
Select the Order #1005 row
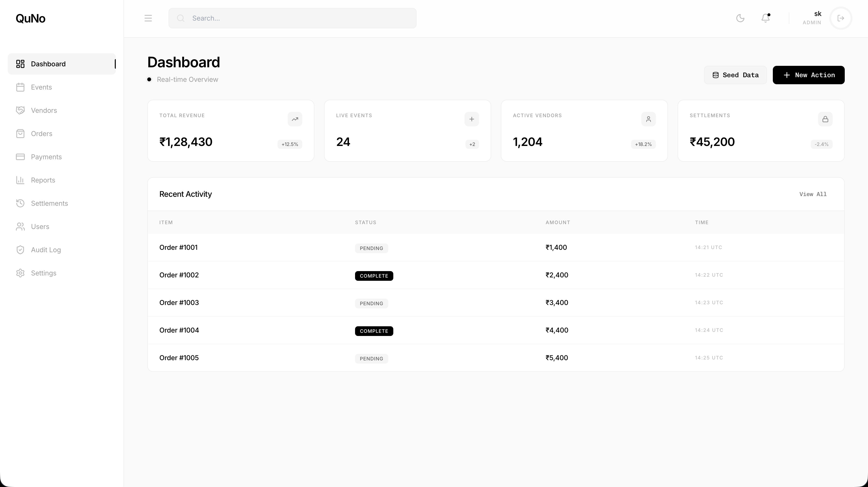(179, 358)
